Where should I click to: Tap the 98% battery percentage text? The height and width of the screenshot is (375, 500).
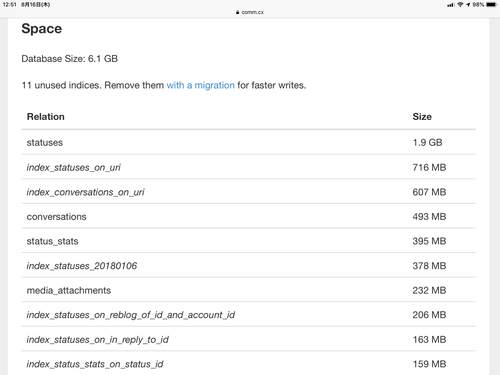478,5
